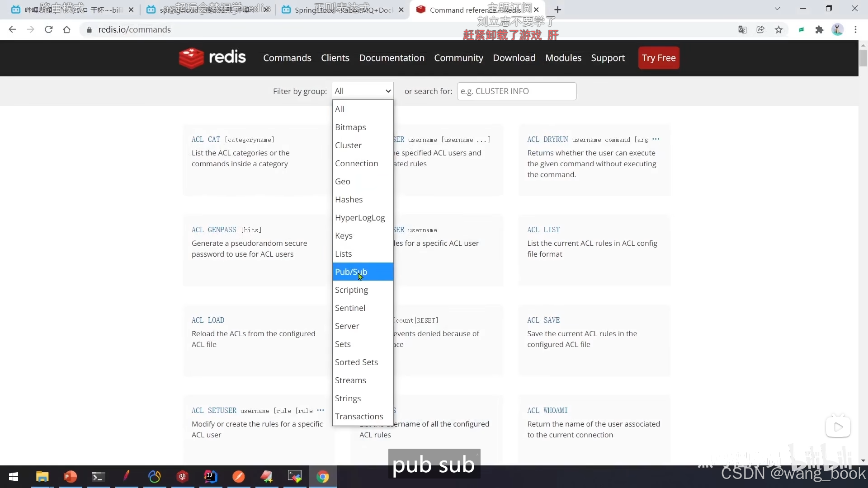Screen dimensions: 868x488
Task: Choose Connection from the group list
Action: [x=363, y=163]
